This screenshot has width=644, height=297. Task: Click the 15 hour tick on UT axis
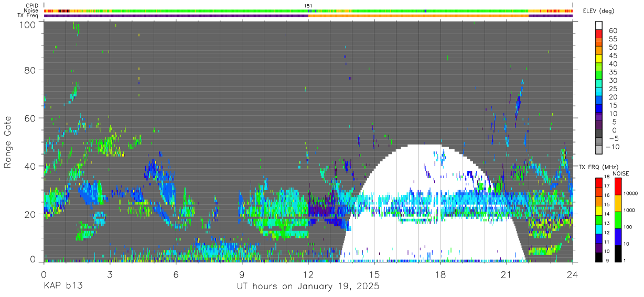(x=374, y=274)
